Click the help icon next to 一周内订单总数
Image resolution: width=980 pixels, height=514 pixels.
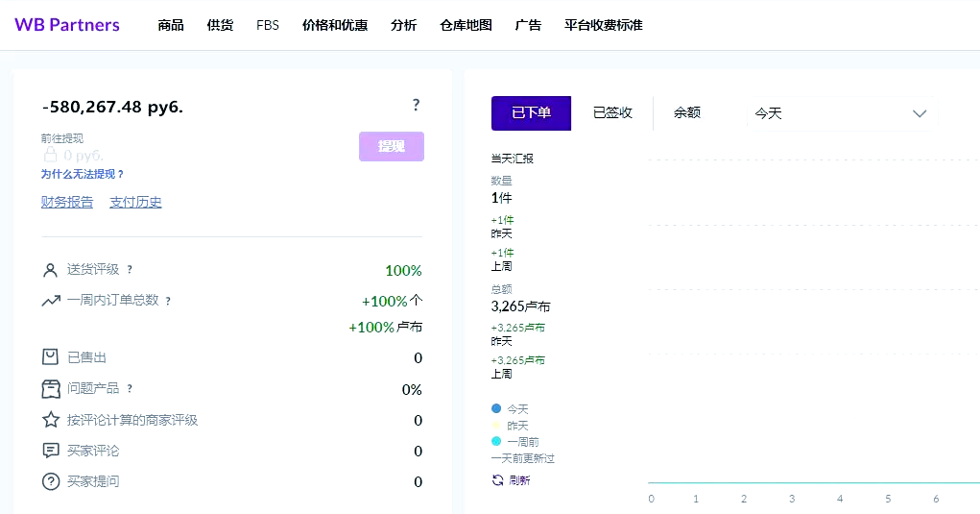pyautogui.click(x=168, y=301)
